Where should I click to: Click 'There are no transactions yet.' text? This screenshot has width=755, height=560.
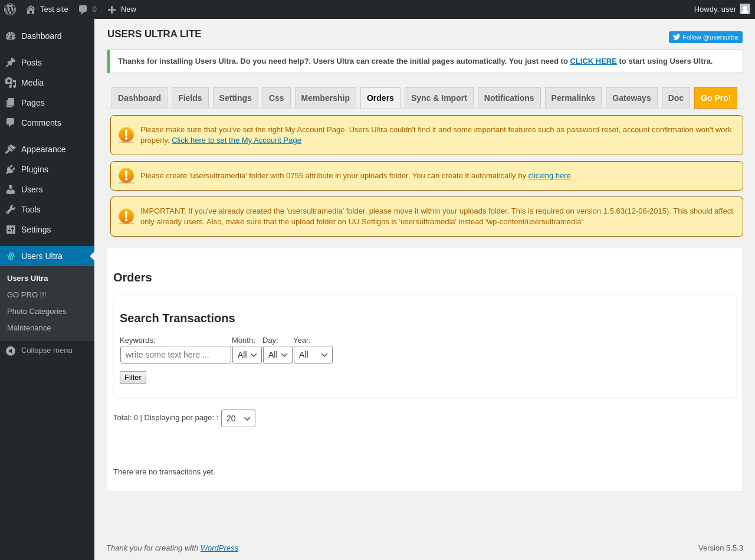pos(164,472)
